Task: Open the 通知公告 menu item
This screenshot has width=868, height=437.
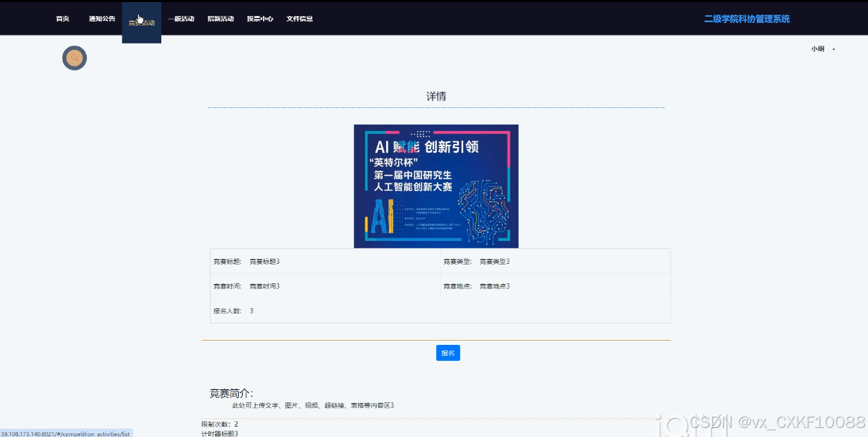Action: (102, 19)
